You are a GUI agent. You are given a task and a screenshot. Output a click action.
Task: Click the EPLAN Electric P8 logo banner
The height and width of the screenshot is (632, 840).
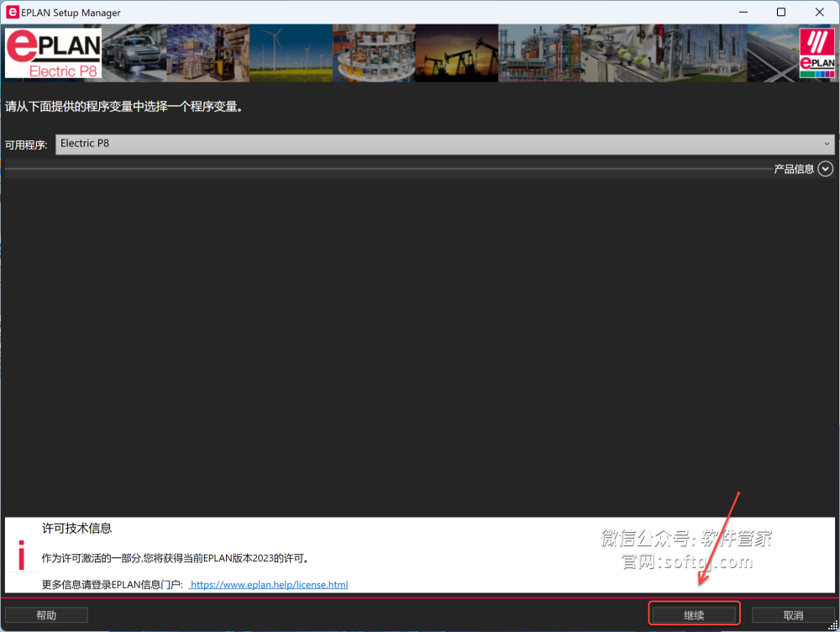click(53, 53)
